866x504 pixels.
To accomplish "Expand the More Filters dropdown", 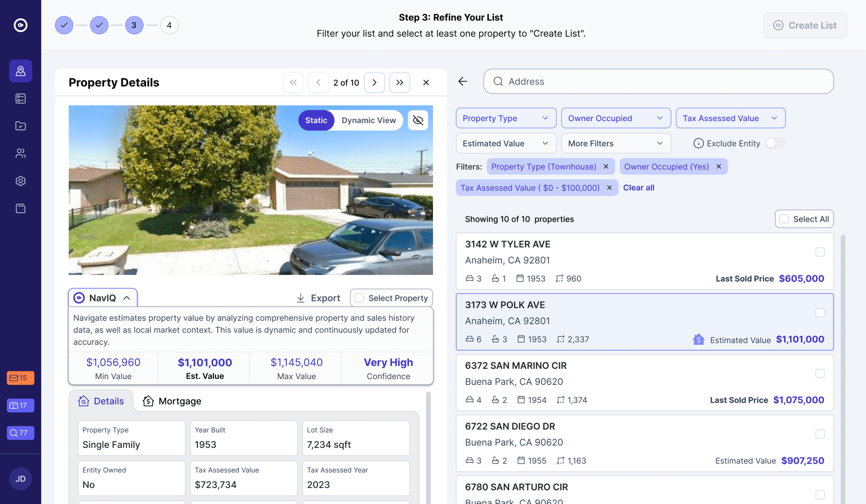I will coord(615,143).
